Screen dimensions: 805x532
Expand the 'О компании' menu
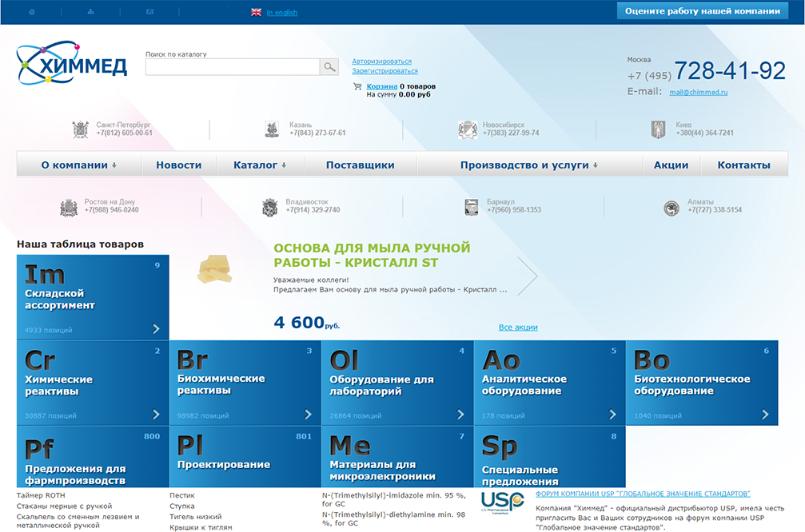pos(79,165)
